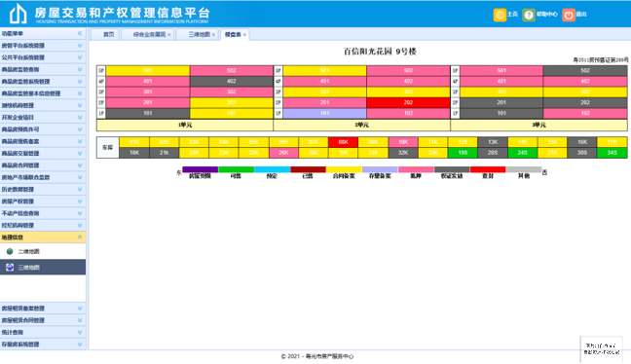Close the 综合业务展现 tab

[169, 35]
